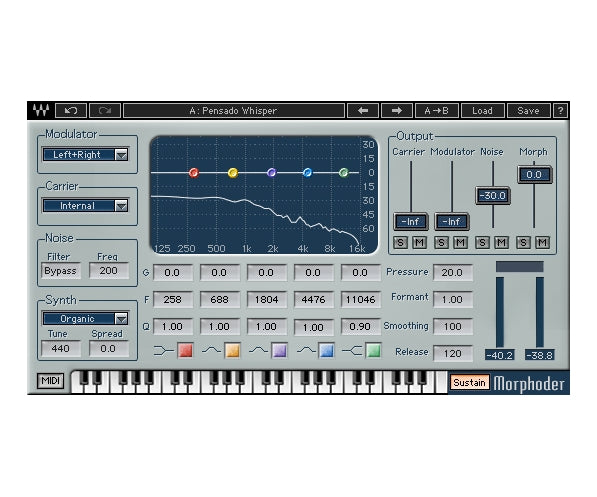Click the clip indicator bar above meters
This screenshot has height=497, width=597.
coord(519,266)
